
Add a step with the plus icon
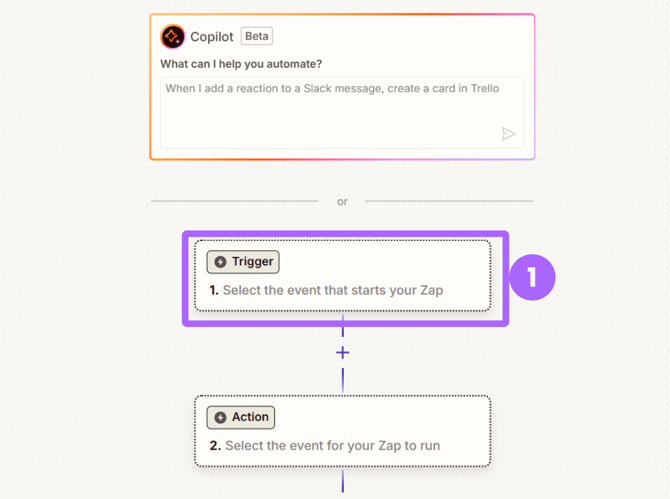[343, 352]
